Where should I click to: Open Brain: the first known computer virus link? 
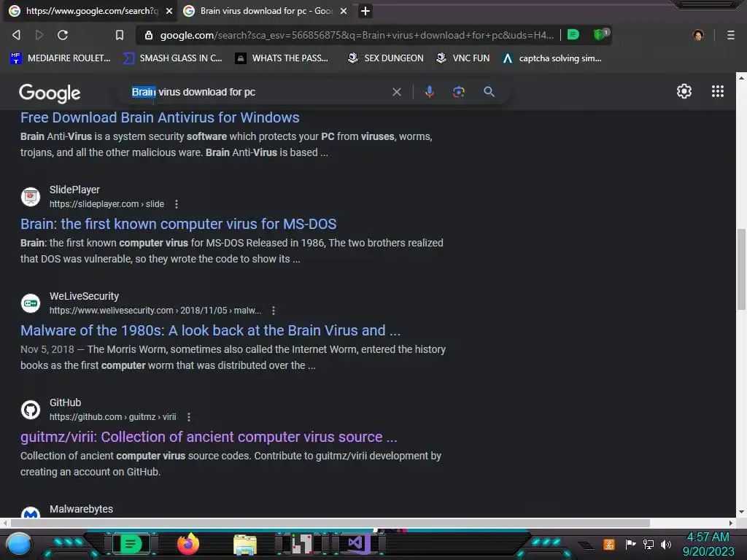[x=179, y=224]
